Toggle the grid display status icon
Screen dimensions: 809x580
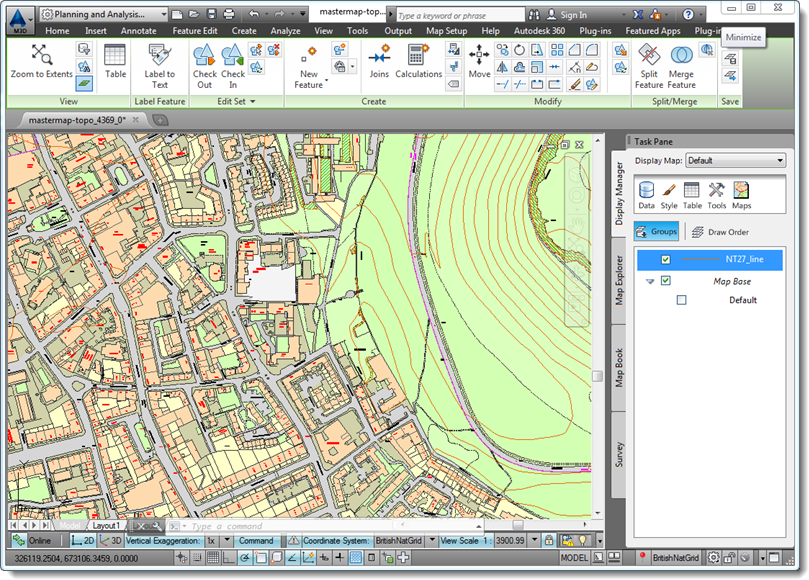tap(213, 558)
